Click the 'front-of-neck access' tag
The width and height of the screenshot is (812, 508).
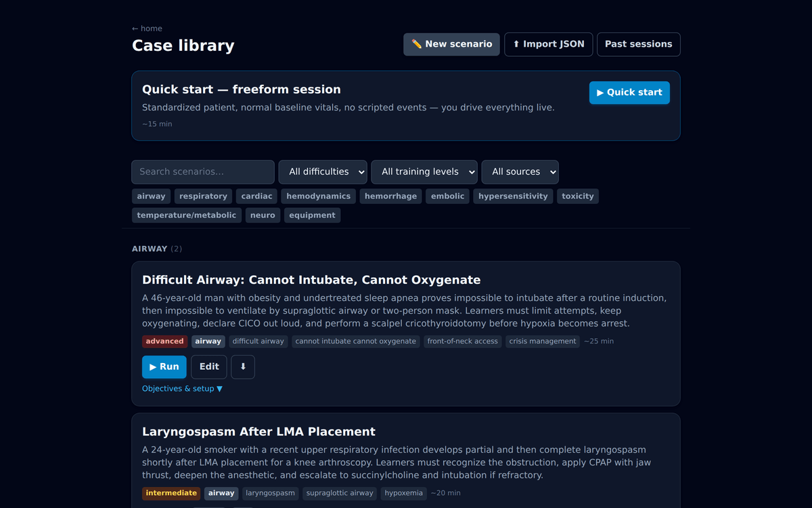point(463,341)
